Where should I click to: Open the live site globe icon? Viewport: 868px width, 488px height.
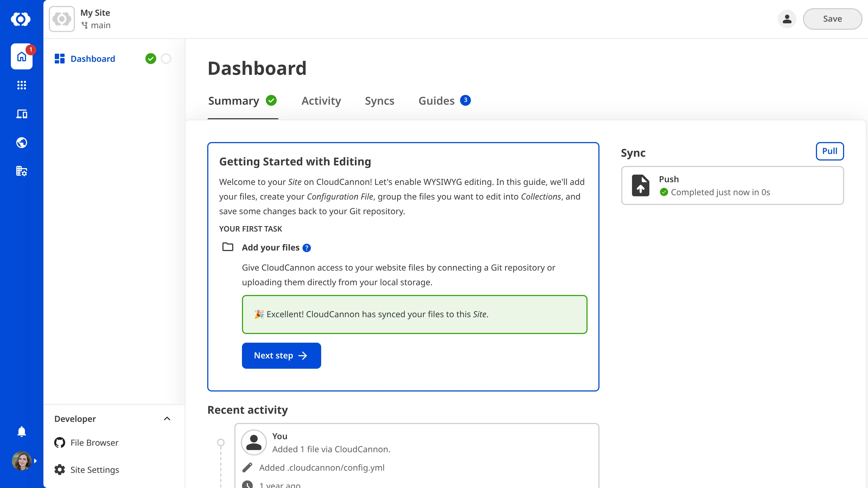tap(22, 142)
